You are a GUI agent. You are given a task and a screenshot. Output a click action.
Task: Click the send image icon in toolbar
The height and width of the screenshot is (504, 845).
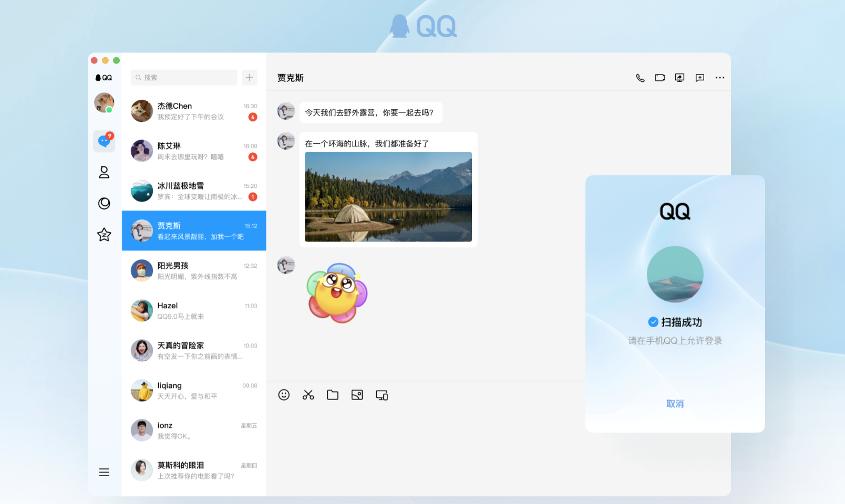(357, 395)
